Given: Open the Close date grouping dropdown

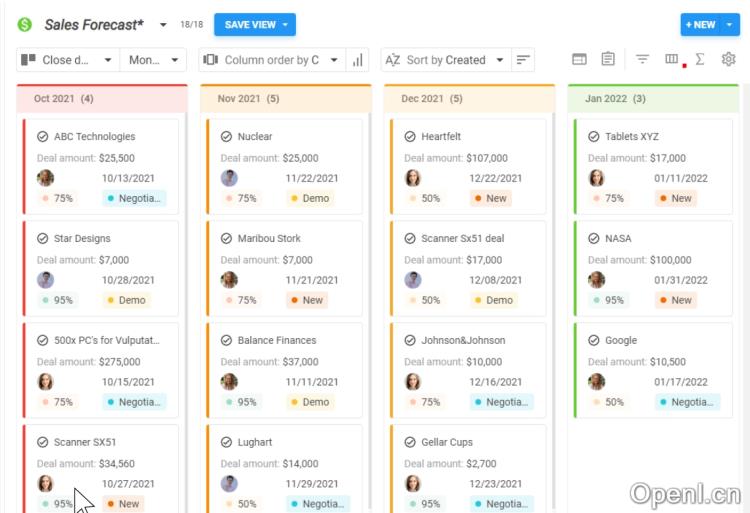Looking at the screenshot, I should tap(68, 60).
